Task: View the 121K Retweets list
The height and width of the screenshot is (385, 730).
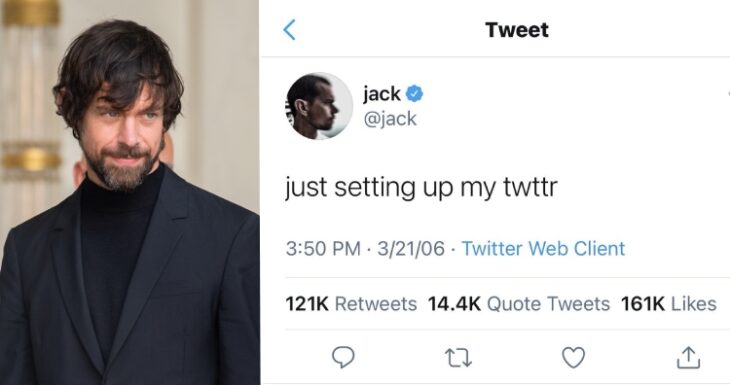Action: [x=351, y=304]
